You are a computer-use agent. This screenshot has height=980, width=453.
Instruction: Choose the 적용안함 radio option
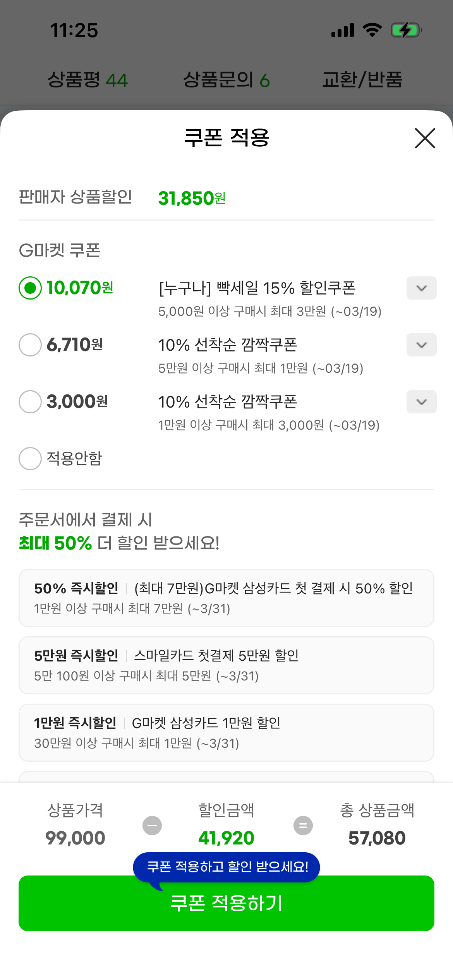click(x=30, y=459)
